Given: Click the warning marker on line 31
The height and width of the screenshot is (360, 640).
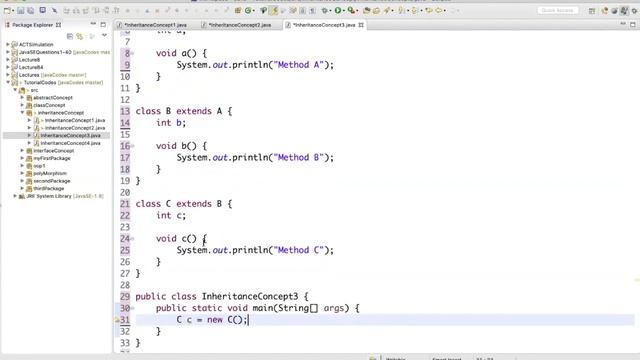Looking at the screenshot, I should tap(117, 320).
